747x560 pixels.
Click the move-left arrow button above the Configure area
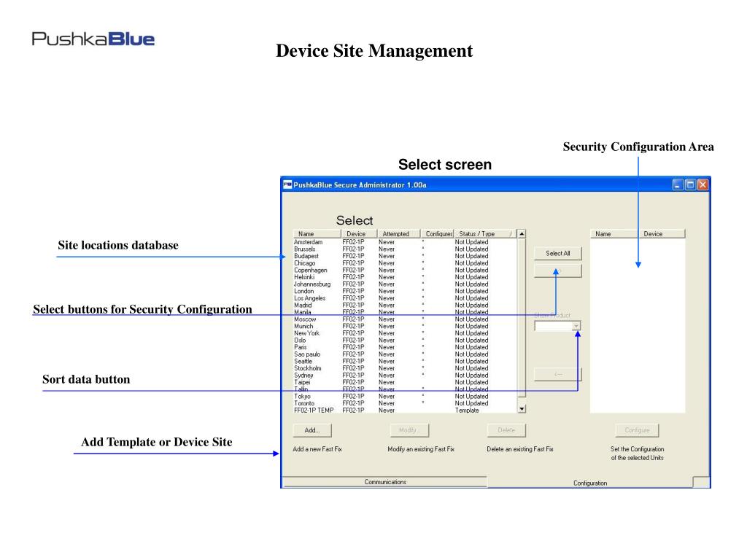point(558,374)
